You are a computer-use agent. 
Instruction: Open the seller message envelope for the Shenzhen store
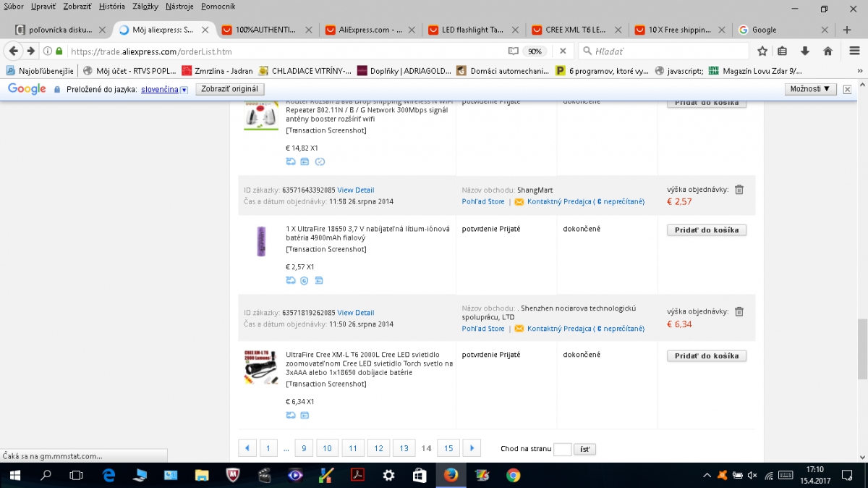click(519, 329)
